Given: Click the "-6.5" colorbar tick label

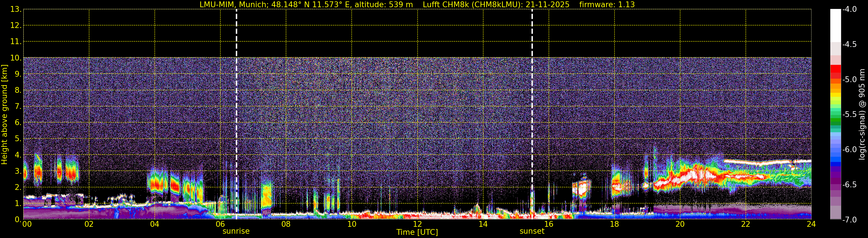Looking at the screenshot, I should [x=850, y=184].
